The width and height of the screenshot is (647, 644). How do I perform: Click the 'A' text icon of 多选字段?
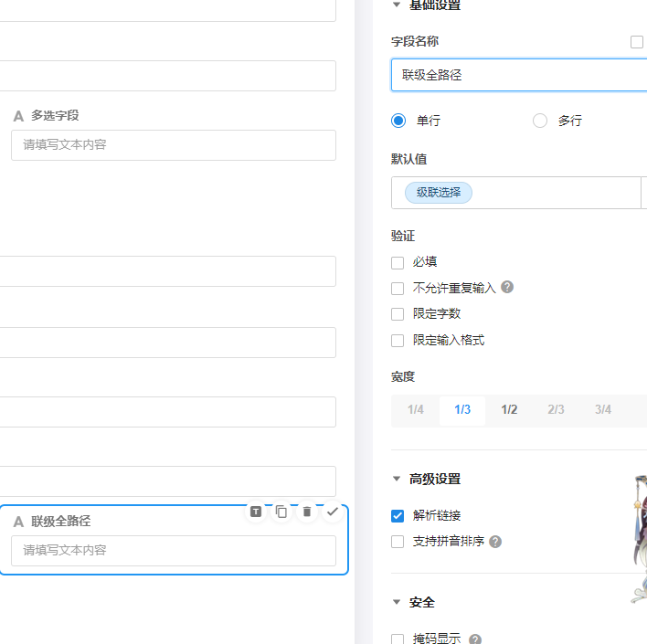click(x=18, y=116)
